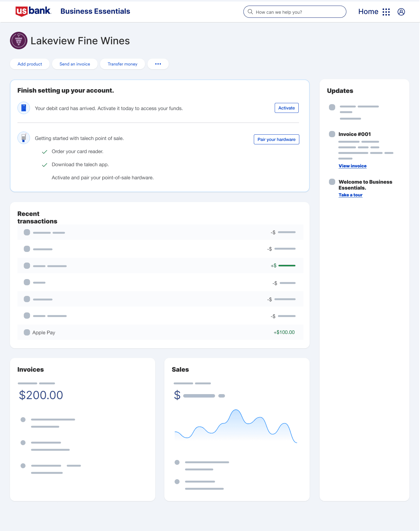Screen dimensions: 420x531
Task: Click 'Activate and pair your point-of-sale hardware' step
Action: click(103, 178)
